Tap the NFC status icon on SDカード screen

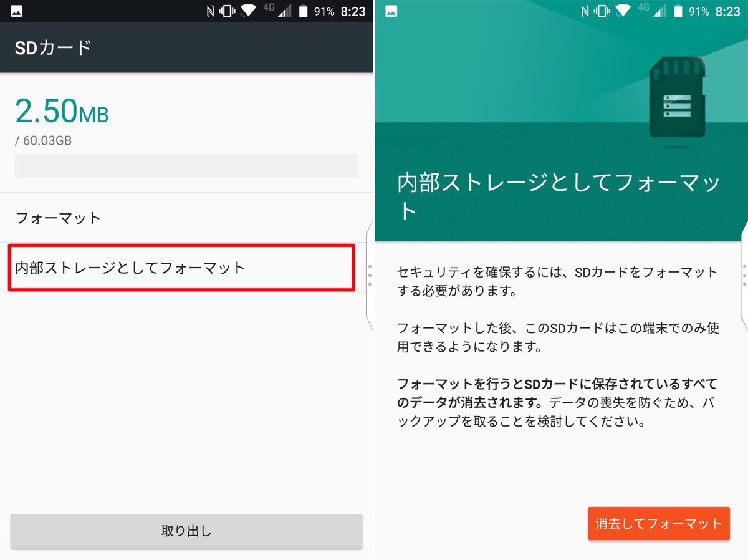click(210, 11)
